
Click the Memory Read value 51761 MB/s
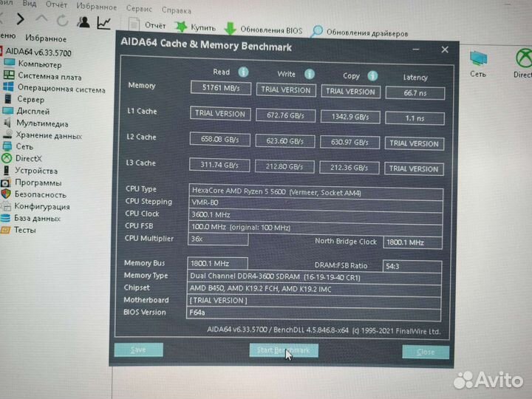point(221,88)
